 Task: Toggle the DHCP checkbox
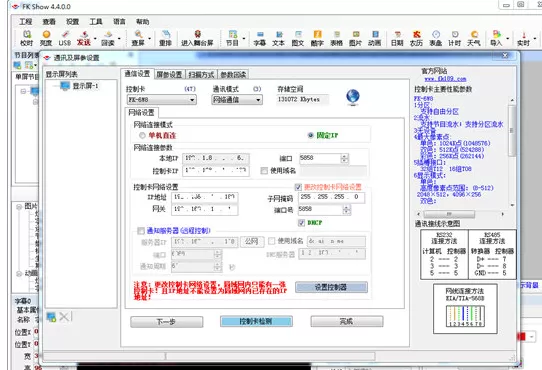click(x=301, y=223)
